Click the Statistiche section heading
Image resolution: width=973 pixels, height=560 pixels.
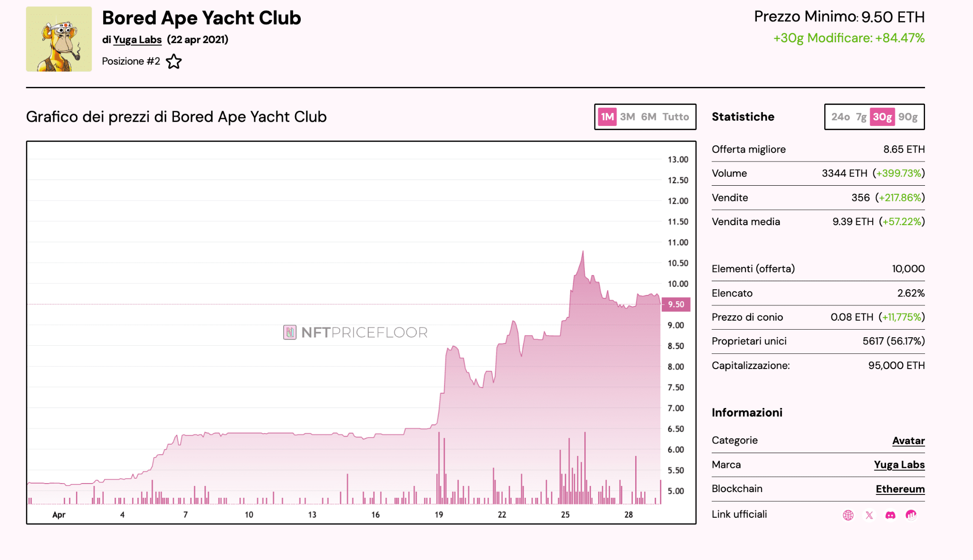click(x=743, y=117)
